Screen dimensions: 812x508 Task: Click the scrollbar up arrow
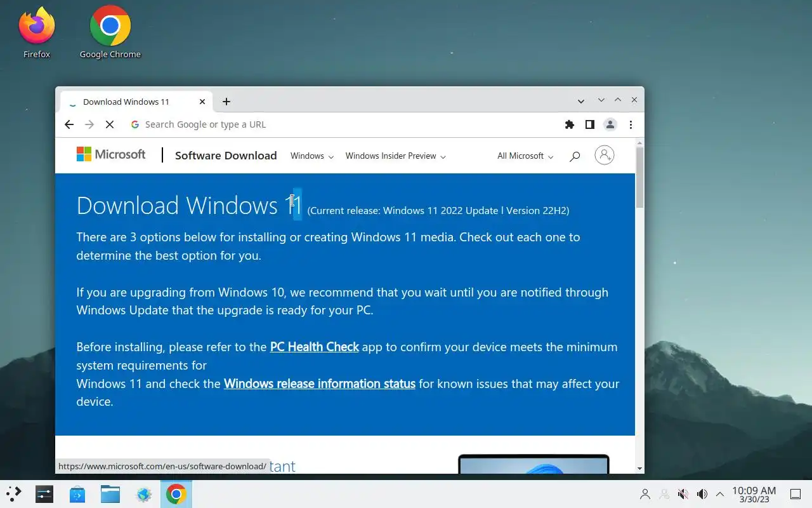[639, 142]
